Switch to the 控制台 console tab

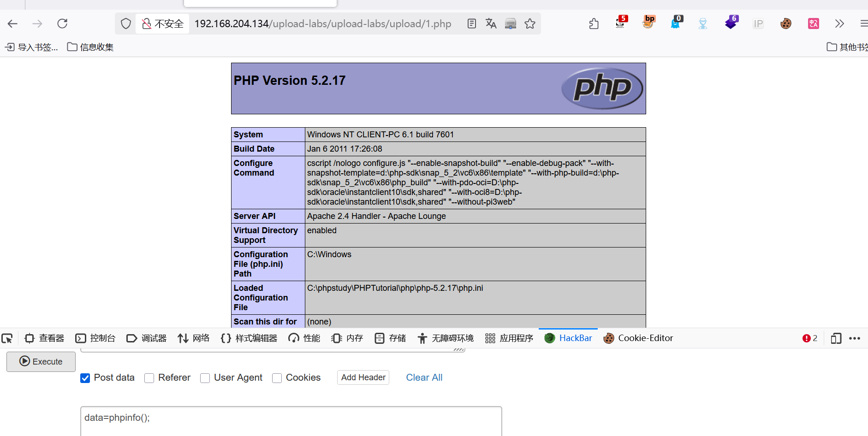pyautogui.click(x=95, y=338)
